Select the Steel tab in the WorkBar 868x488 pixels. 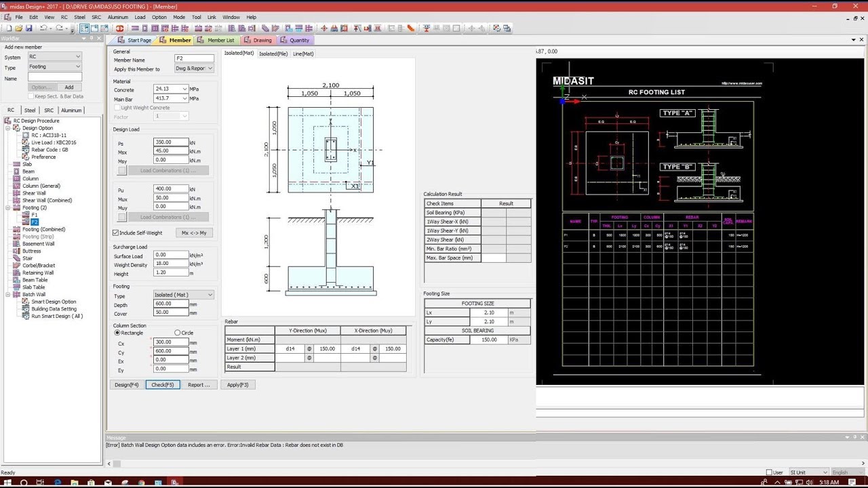(30, 110)
